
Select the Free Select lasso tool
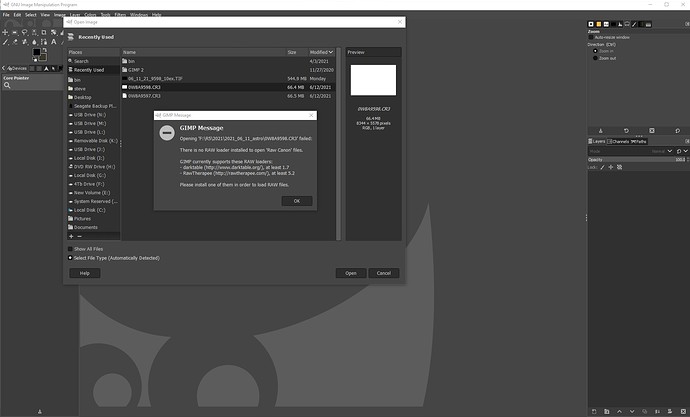24,32
